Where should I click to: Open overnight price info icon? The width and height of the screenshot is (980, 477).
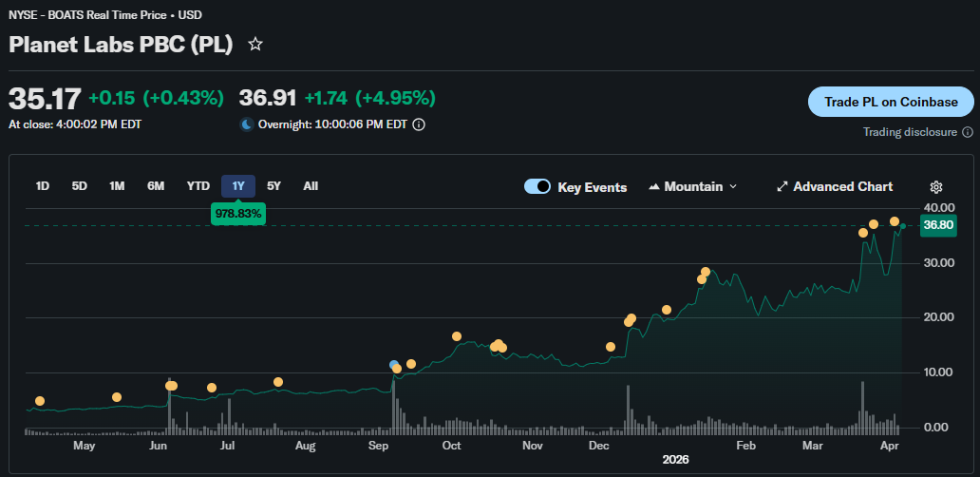420,124
